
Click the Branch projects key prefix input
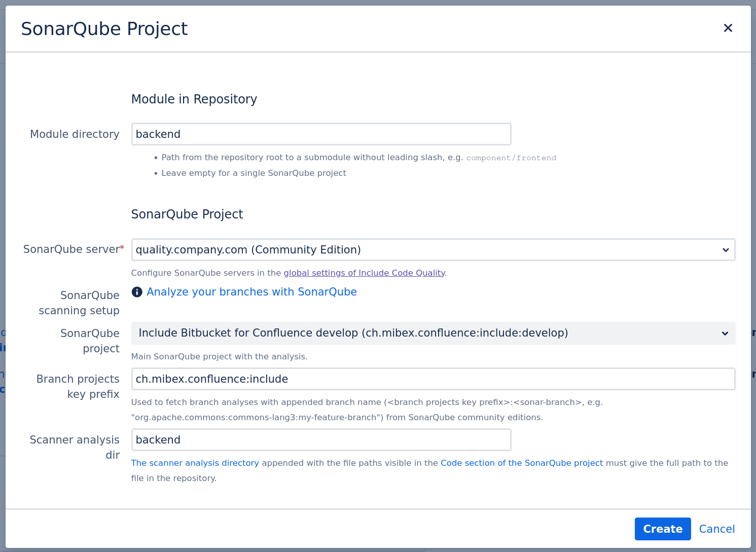pyautogui.click(x=433, y=379)
